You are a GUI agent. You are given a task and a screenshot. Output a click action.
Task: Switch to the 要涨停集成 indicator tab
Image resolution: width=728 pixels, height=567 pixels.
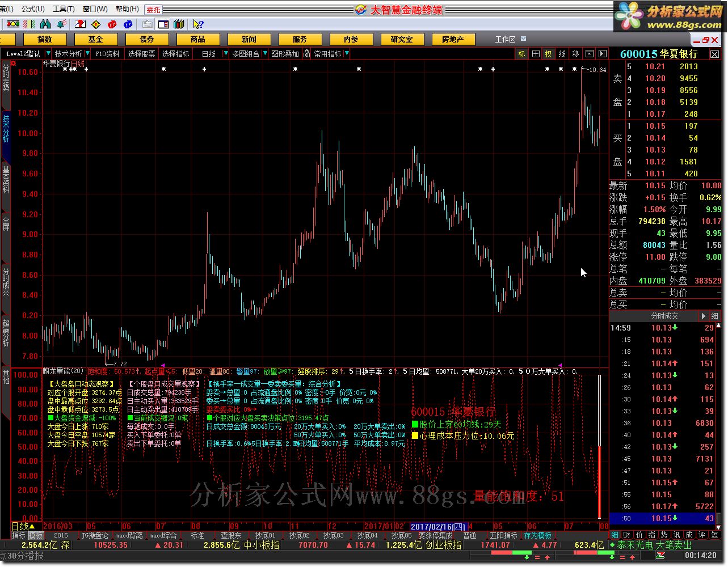click(x=436, y=535)
